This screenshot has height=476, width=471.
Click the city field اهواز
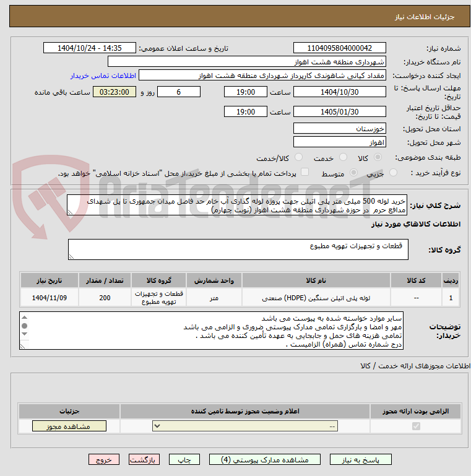click(340, 142)
